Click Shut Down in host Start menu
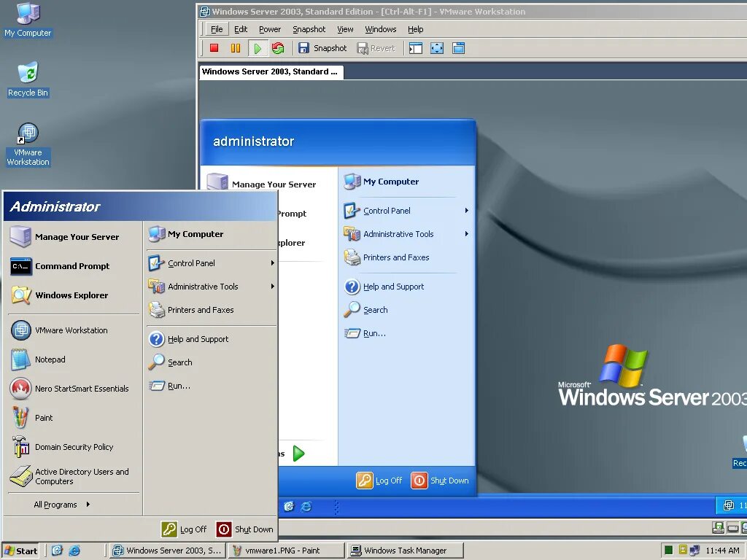 pos(245,529)
